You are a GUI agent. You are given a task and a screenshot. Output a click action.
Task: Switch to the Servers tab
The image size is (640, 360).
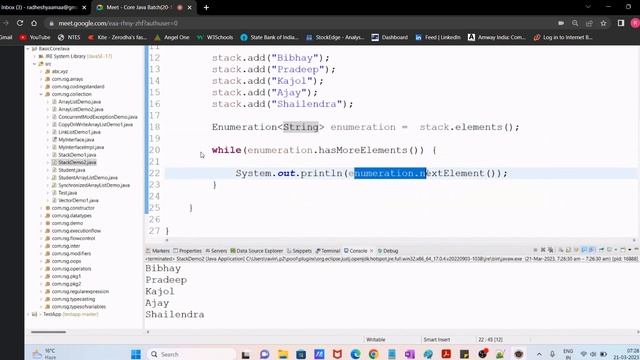click(216, 251)
